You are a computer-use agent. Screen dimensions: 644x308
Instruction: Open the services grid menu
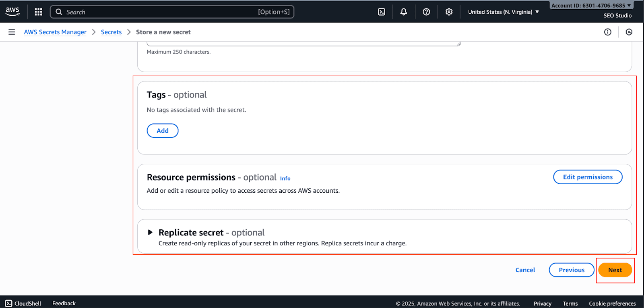[x=38, y=12]
